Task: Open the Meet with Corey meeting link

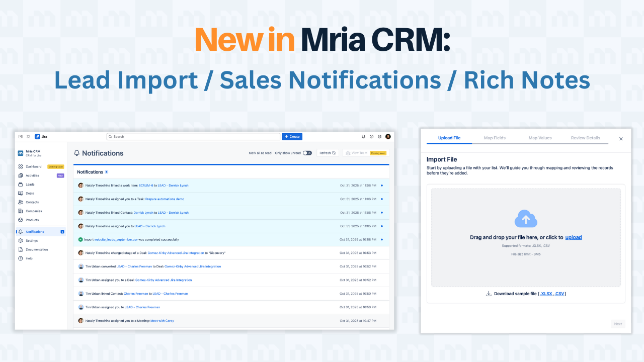Action: coord(162,320)
